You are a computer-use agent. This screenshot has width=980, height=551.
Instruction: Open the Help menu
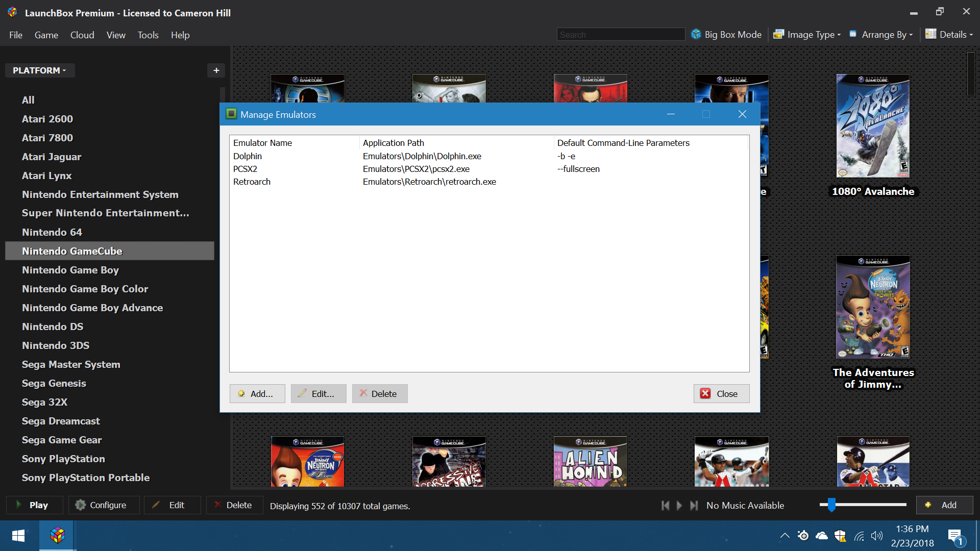(x=180, y=35)
